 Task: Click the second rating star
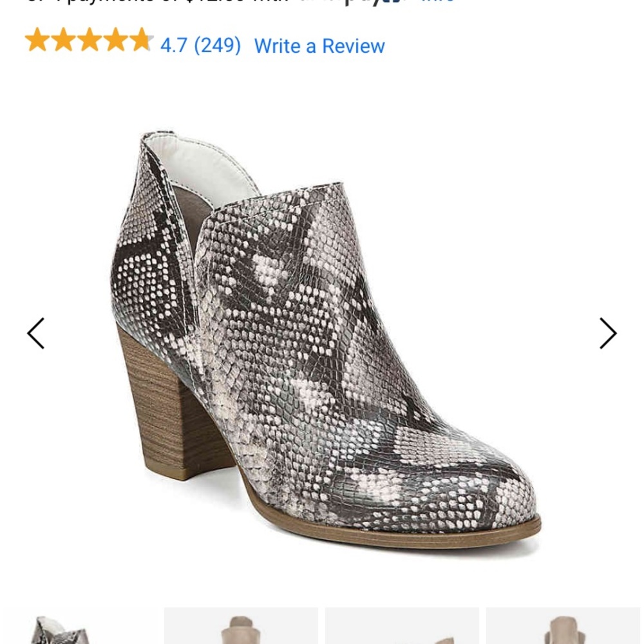[x=64, y=41]
